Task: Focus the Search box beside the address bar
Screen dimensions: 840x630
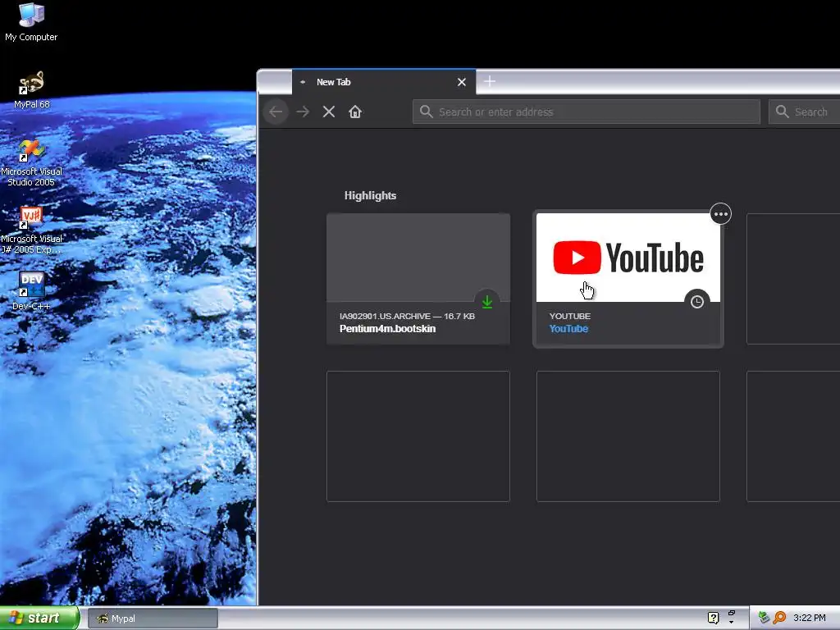Action: (804, 112)
